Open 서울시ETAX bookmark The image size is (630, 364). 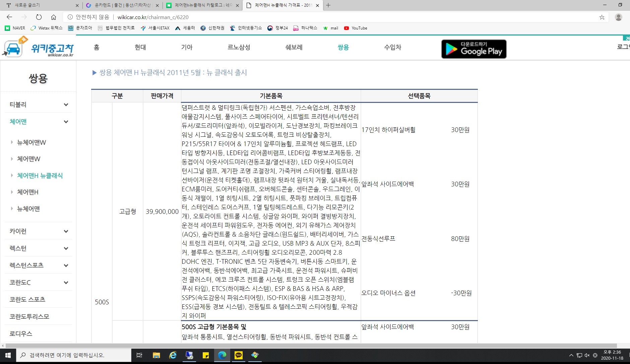click(x=155, y=28)
